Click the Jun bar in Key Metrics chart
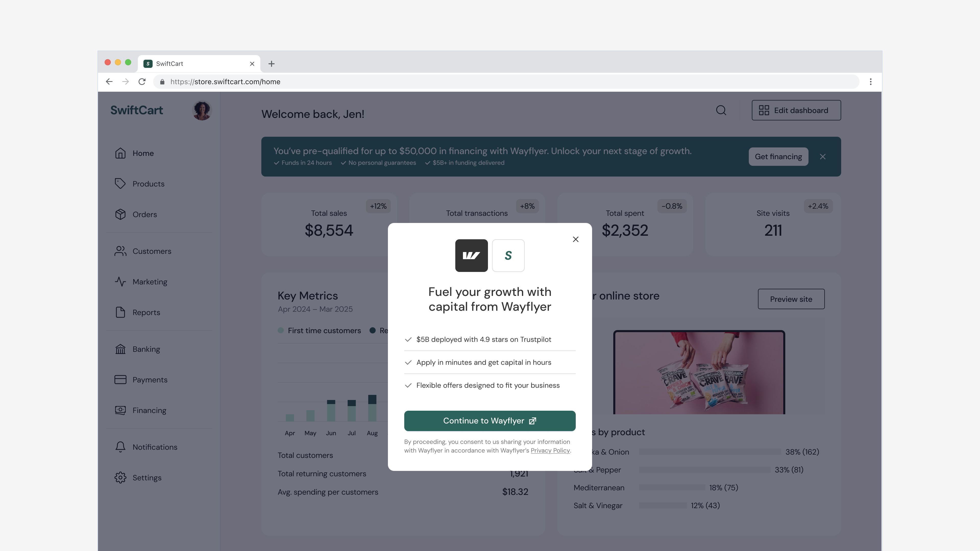The width and height of the screenshot is (980, 551). coord(331,410)
